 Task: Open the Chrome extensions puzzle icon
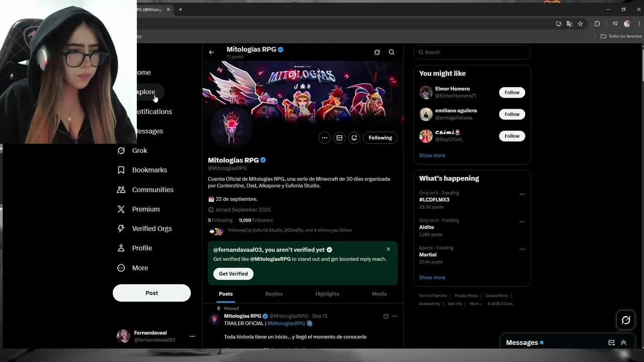point(597,24)
